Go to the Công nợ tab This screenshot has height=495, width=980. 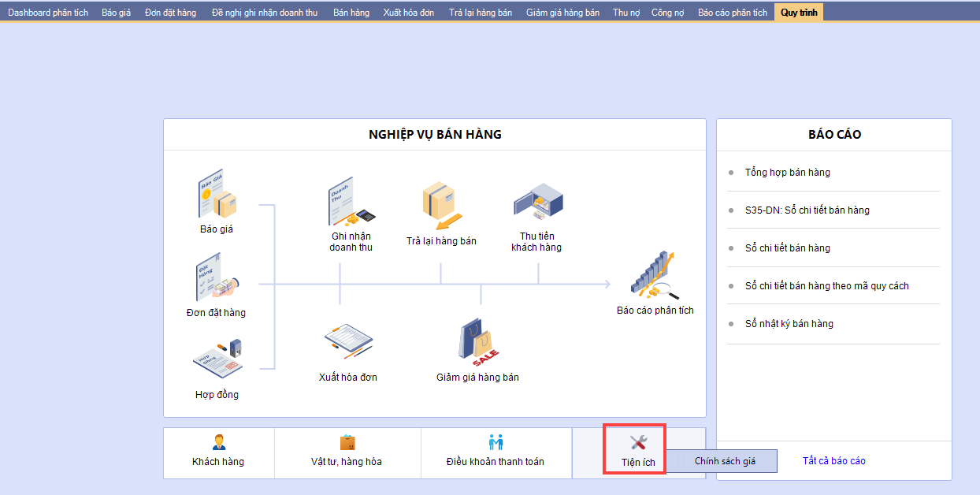pos(667,13)
